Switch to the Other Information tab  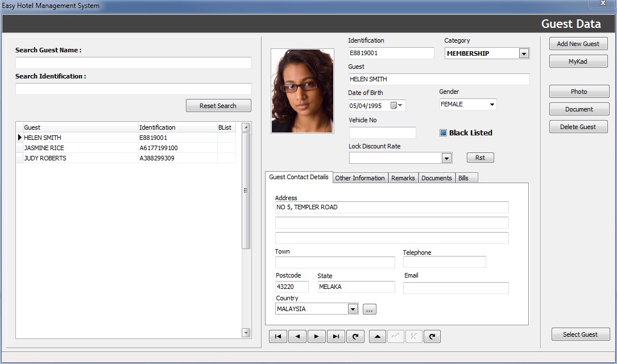[x=360, y=178]
